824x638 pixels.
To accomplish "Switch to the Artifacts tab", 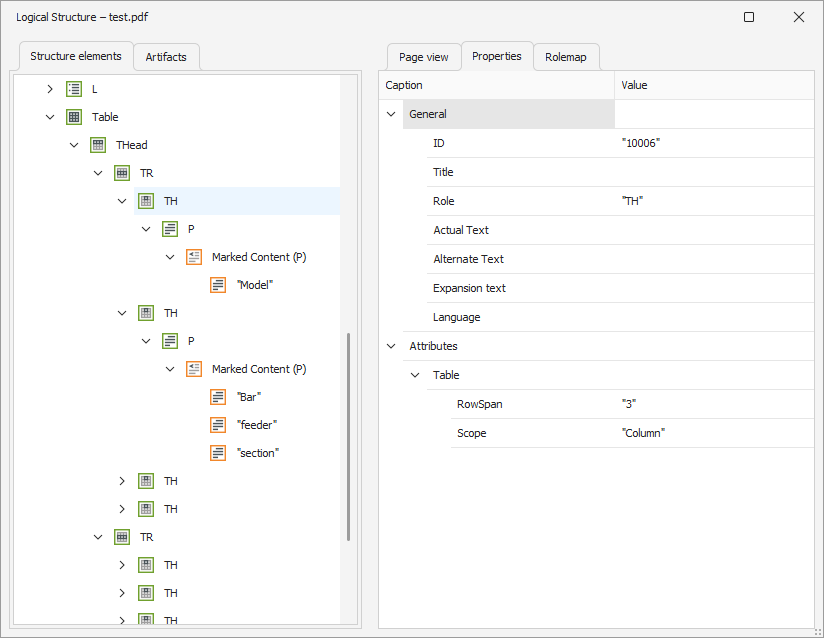I will click(x=166, y=57).
